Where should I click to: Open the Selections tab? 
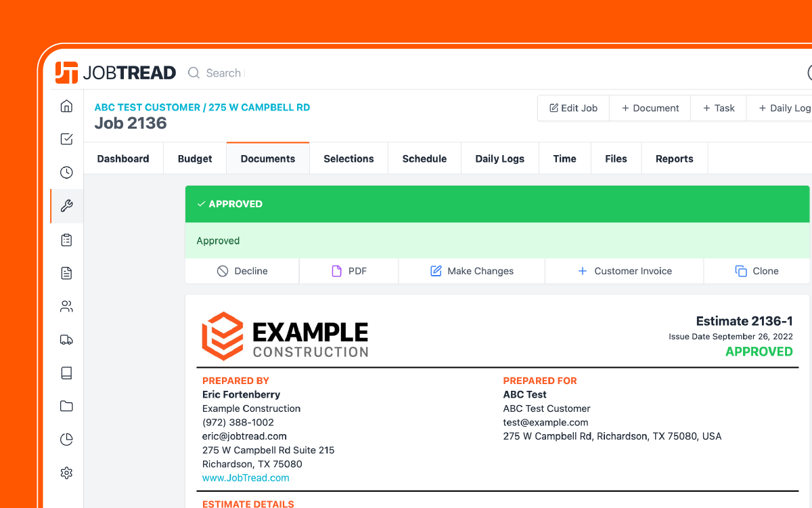348,158
